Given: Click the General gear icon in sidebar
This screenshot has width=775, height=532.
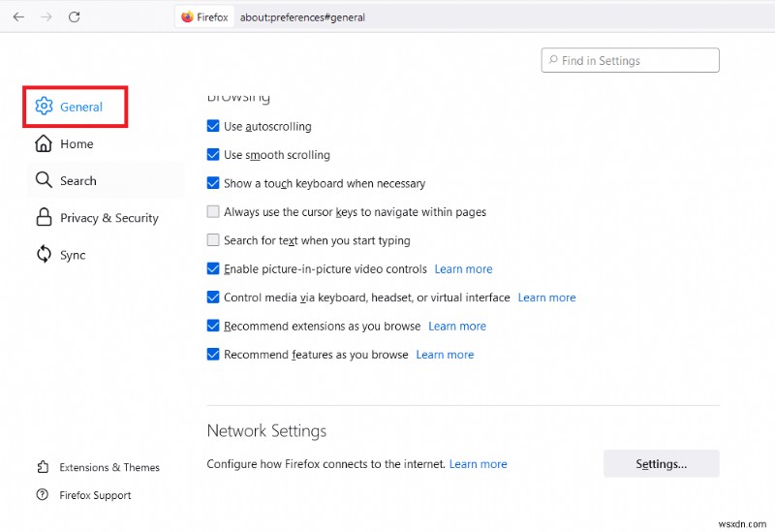Looking at the screenshot, I should point(44,107).
